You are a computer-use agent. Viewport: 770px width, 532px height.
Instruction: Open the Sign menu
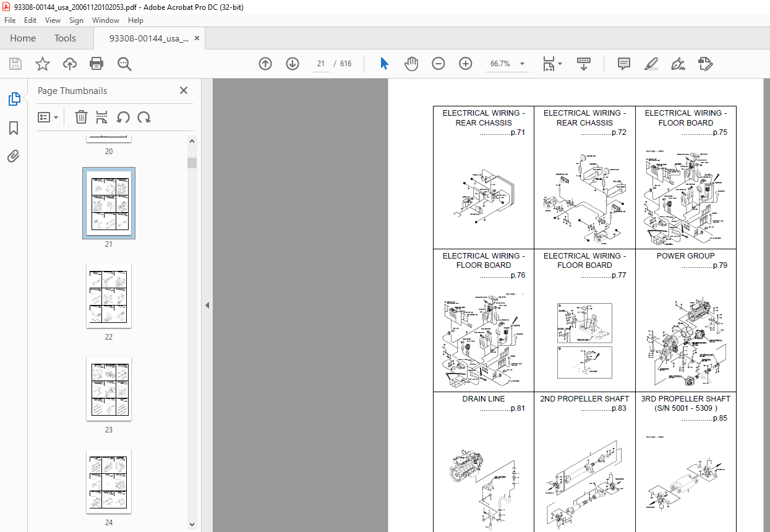click(76, 20)
